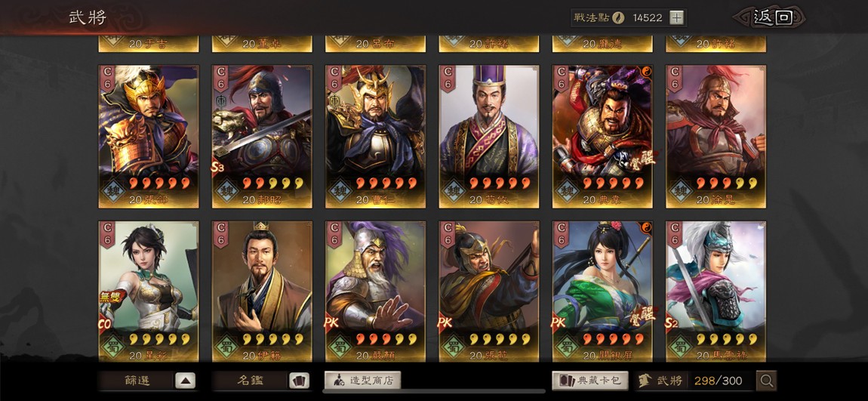The height and width of the screenshot is (401, 868).
Task: Open the 嚴顏 PK general card
Action: click(375, 292)
